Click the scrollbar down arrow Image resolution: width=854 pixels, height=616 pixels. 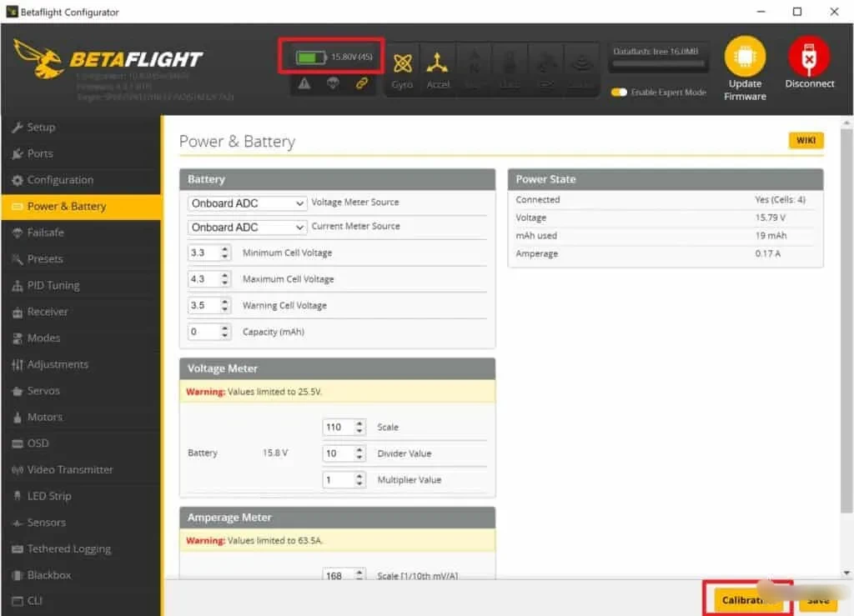coord(846,573)
